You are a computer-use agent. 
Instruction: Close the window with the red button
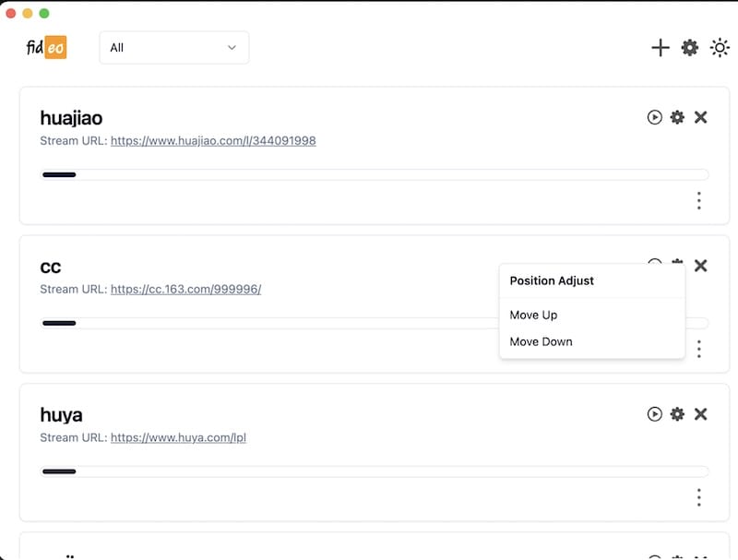(x=11, y=13)
